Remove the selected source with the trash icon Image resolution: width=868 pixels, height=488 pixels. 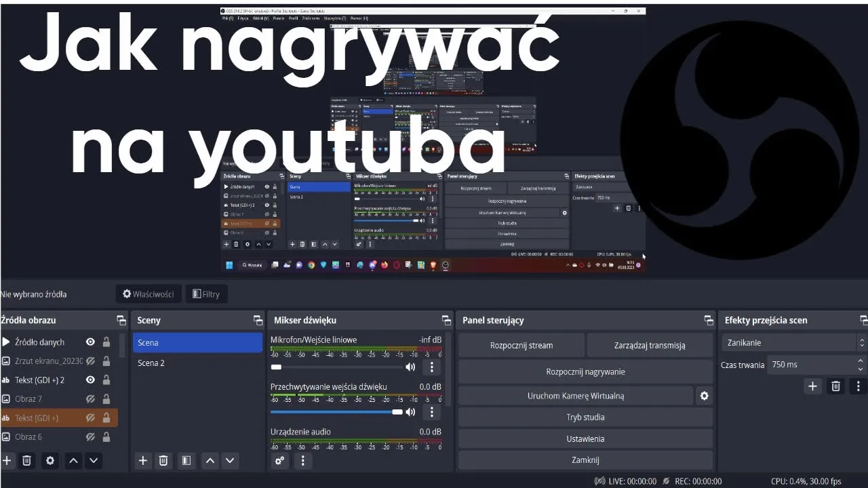(x=27, y=460)
